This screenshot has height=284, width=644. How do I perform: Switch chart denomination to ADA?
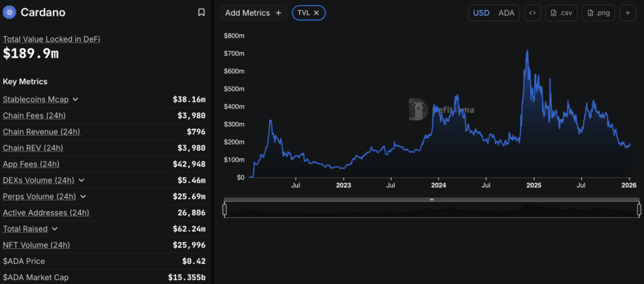tap(506, 13)
